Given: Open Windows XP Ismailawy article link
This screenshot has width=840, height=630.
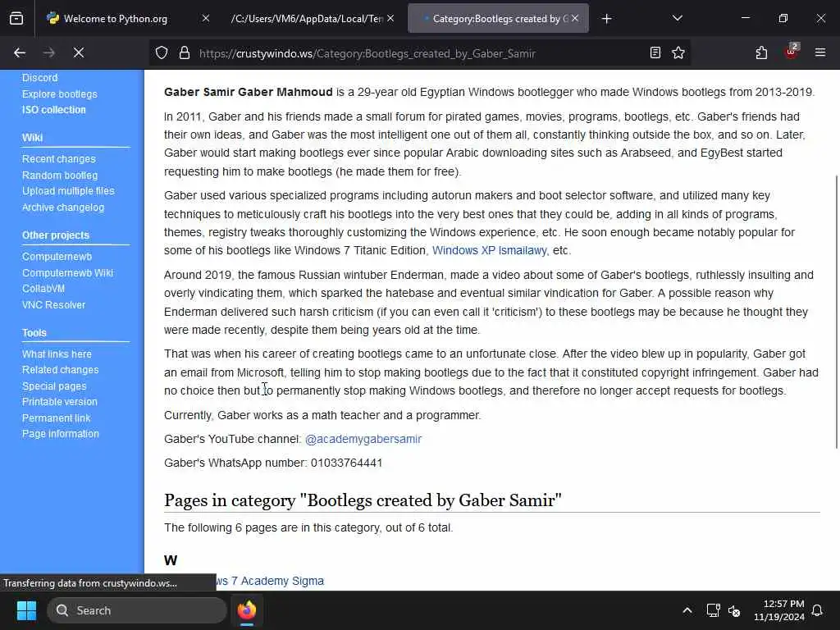Looking at the screenshot, I should [x=489, y=251].
